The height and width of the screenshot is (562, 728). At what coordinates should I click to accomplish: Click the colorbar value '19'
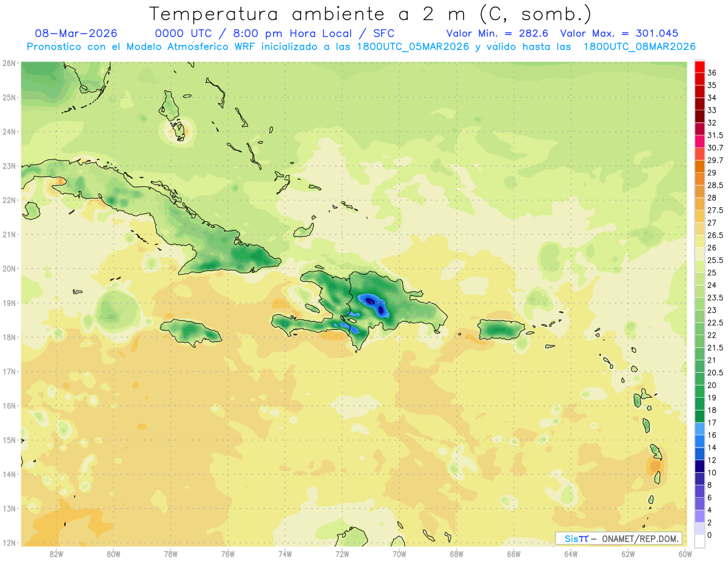tap(712, 397)
